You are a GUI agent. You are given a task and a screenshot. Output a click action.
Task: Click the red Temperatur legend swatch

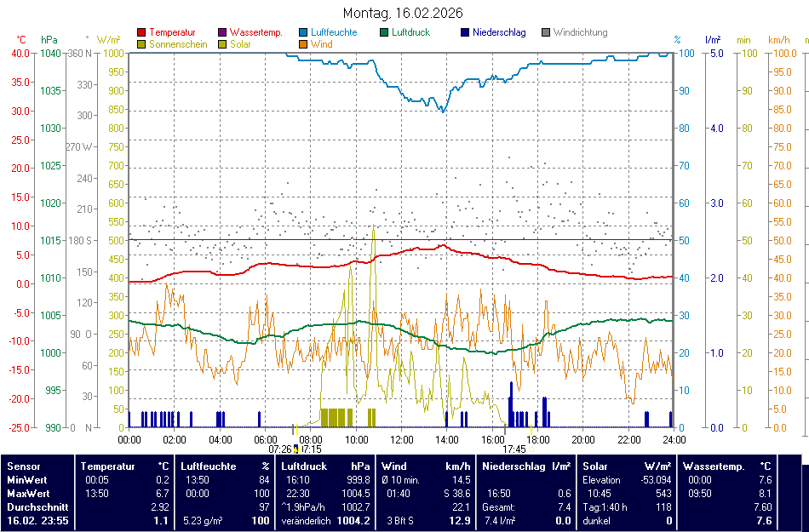point(141,33)
